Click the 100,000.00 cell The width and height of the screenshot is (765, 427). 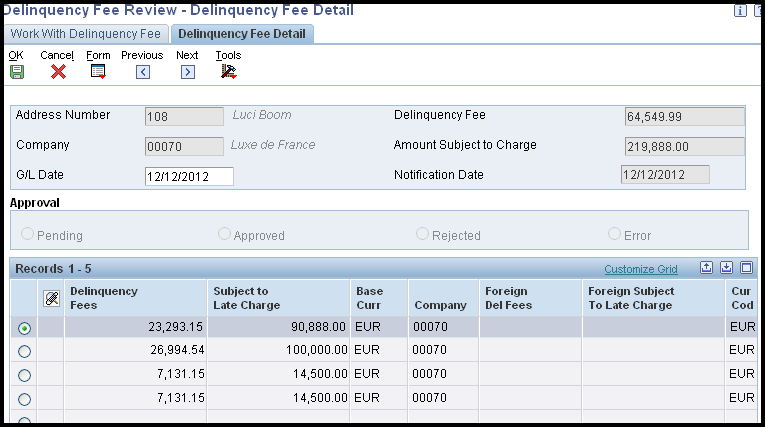tap(279, 350)
